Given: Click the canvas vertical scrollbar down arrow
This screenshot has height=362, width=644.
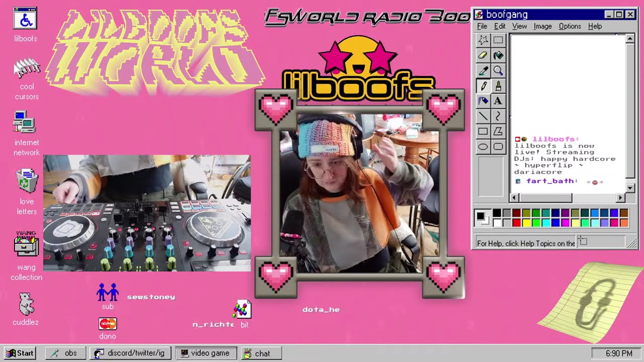Looking at the screenshot, I should pos(630,189).
